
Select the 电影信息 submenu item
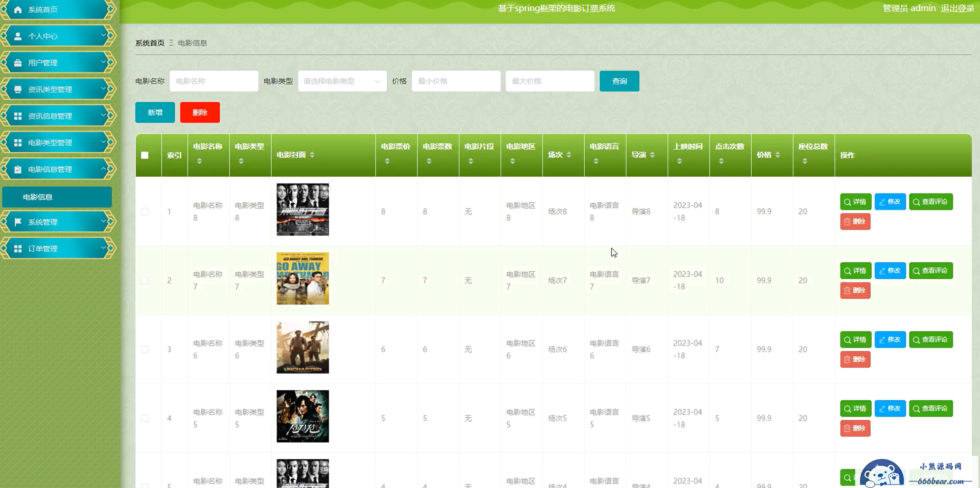coord(57,197)
